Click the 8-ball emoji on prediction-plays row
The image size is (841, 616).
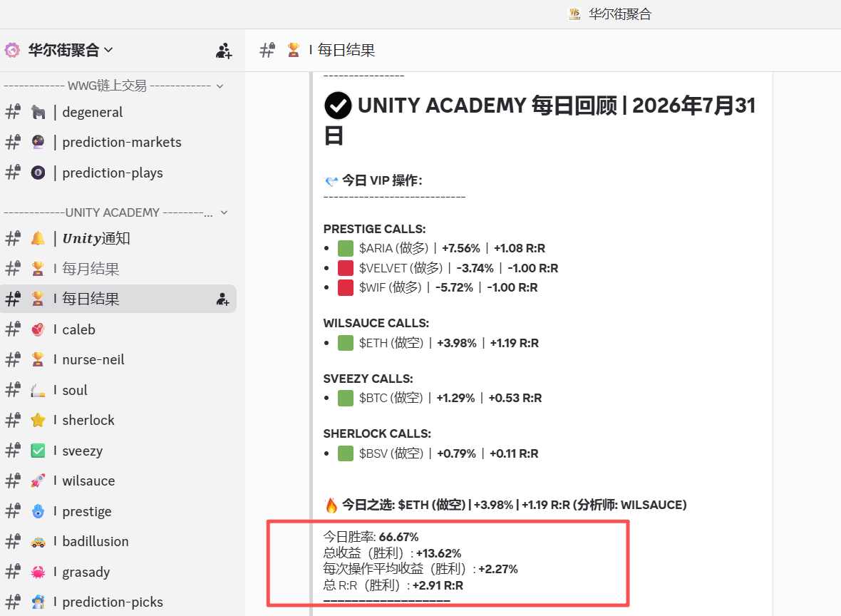pyautogui.click(x=38, y=173)
